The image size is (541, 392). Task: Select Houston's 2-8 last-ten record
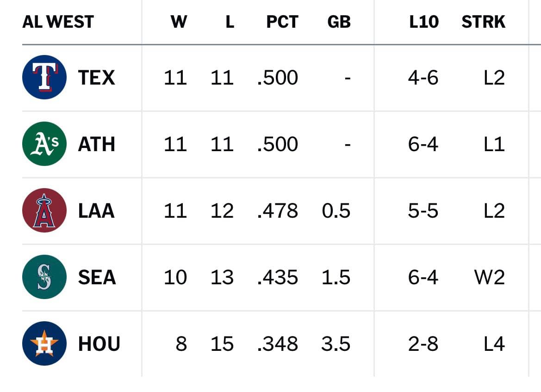click(423, 344)
